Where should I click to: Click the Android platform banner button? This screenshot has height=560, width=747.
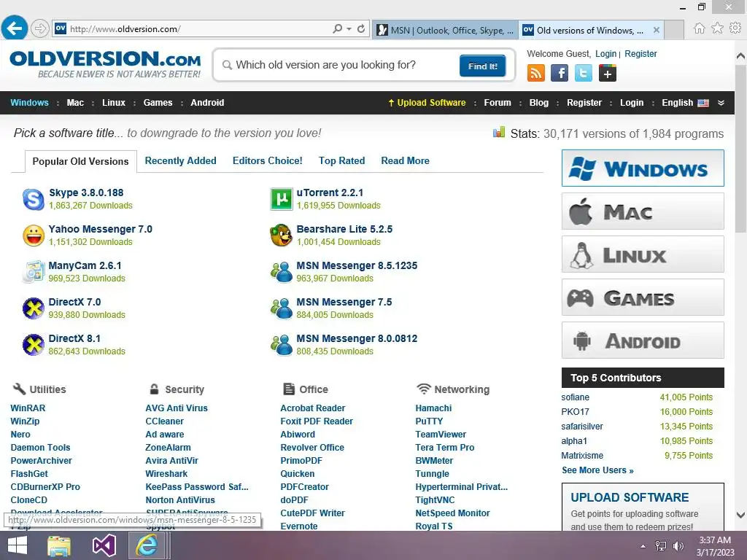[x=643, y=341]
